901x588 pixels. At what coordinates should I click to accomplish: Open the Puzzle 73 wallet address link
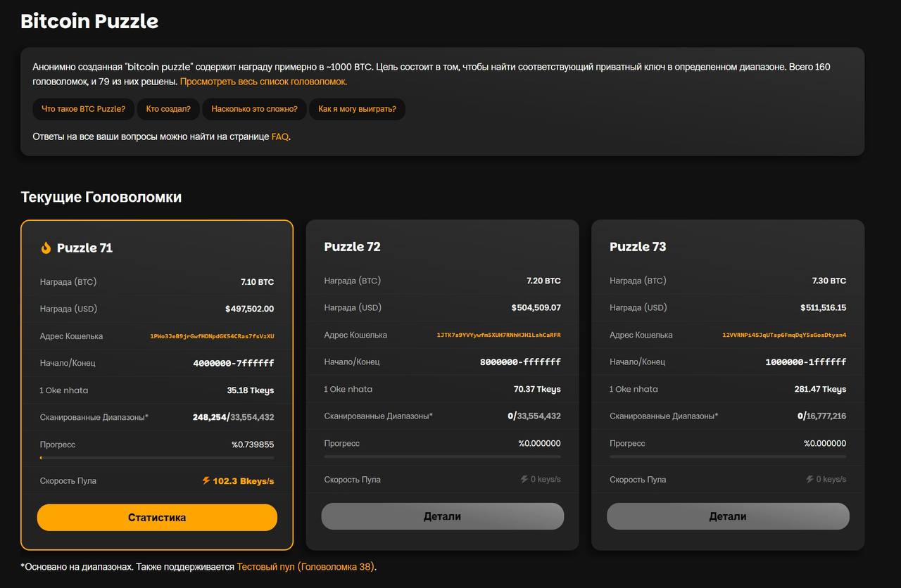[x=784, y=335]
